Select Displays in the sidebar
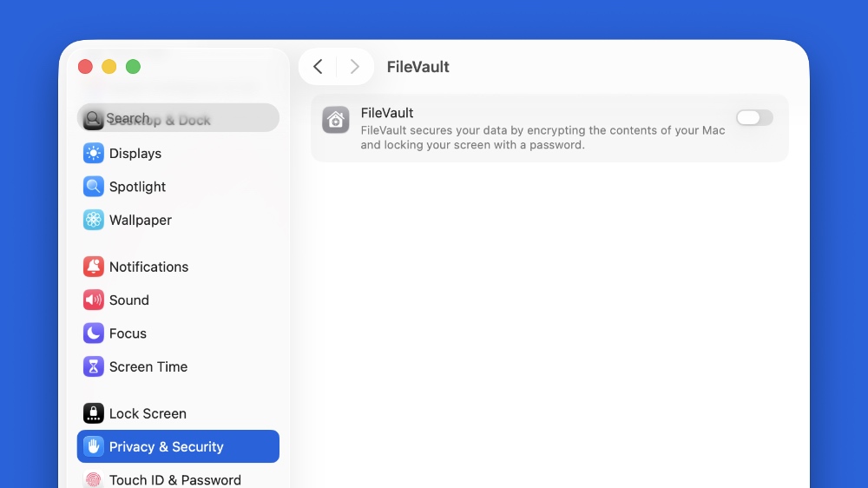This screenshot has height=488, width=868. pyautogui.click(x=135, y=154)
